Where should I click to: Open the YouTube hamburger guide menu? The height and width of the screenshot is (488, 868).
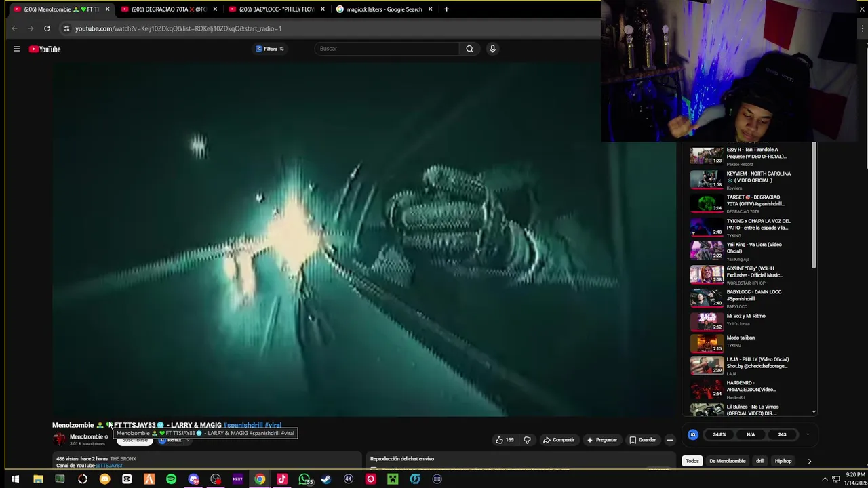pos(16,49)
